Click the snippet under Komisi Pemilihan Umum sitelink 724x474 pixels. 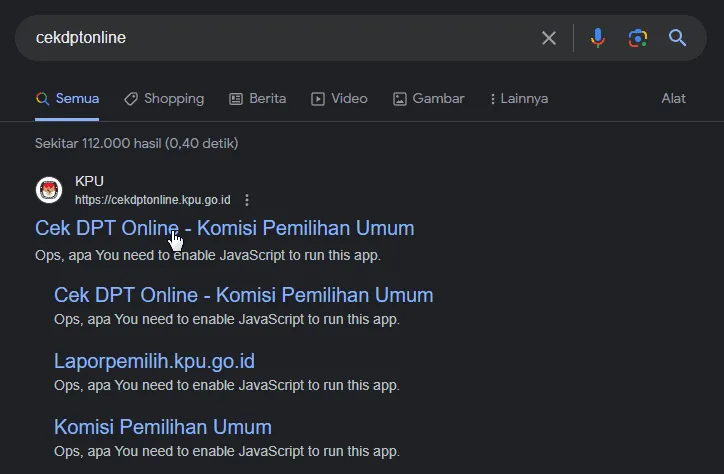[227, 451]
